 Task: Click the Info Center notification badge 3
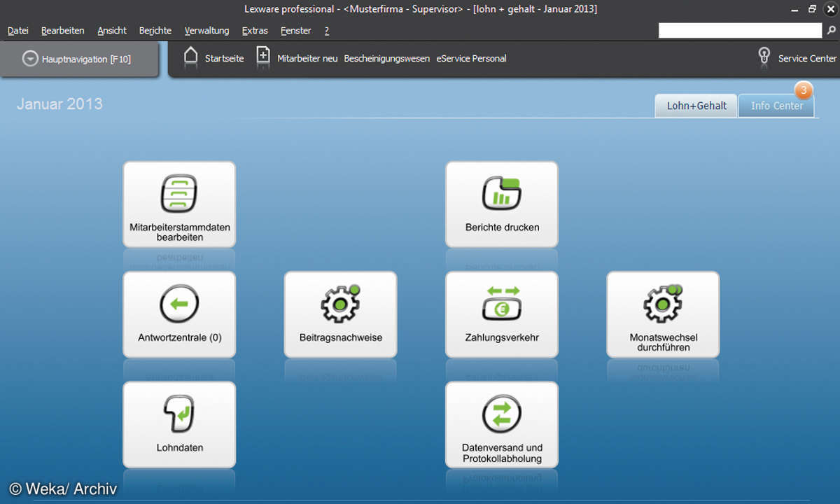(804, 90)
